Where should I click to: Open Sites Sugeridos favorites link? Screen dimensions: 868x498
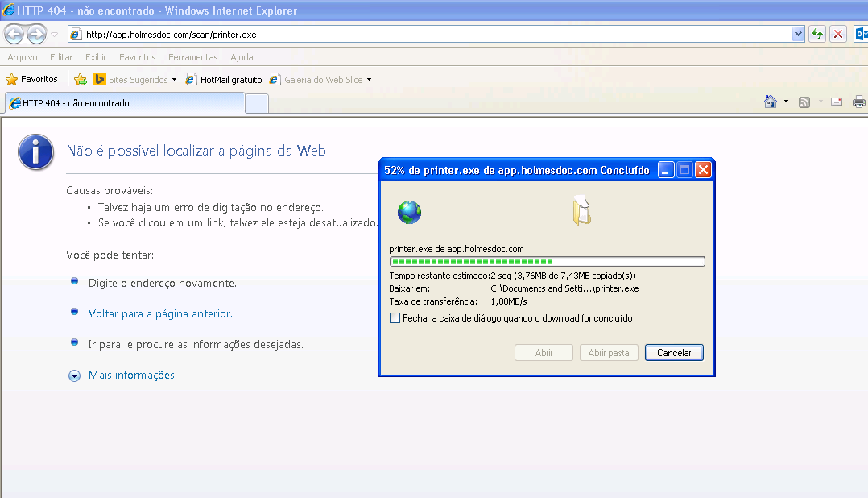(130, 79)
